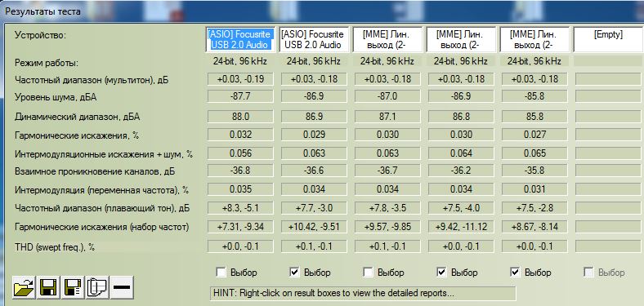Open results file with folder icon
Viewport: 644px width, 306px height.
24,287
